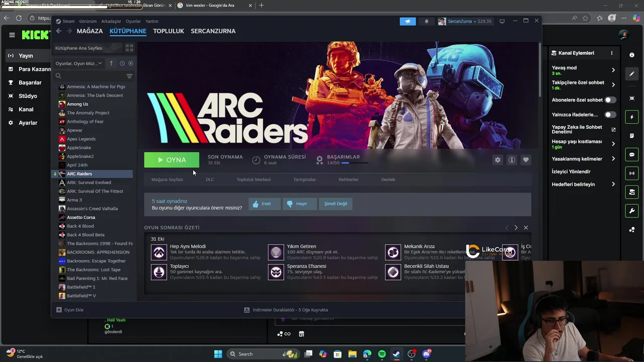Open Rehberler game tab
644x362 pixels.
[x=348, y=179]
